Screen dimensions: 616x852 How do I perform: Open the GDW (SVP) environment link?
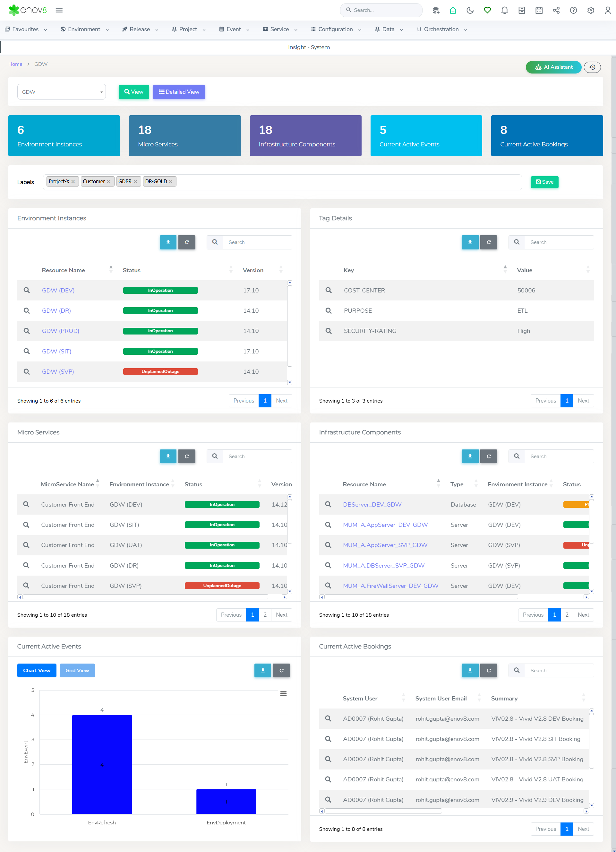pos(58,371)
